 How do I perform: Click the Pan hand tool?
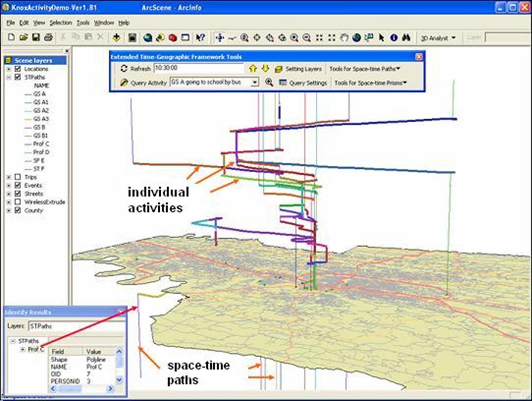tap(344, 38)
